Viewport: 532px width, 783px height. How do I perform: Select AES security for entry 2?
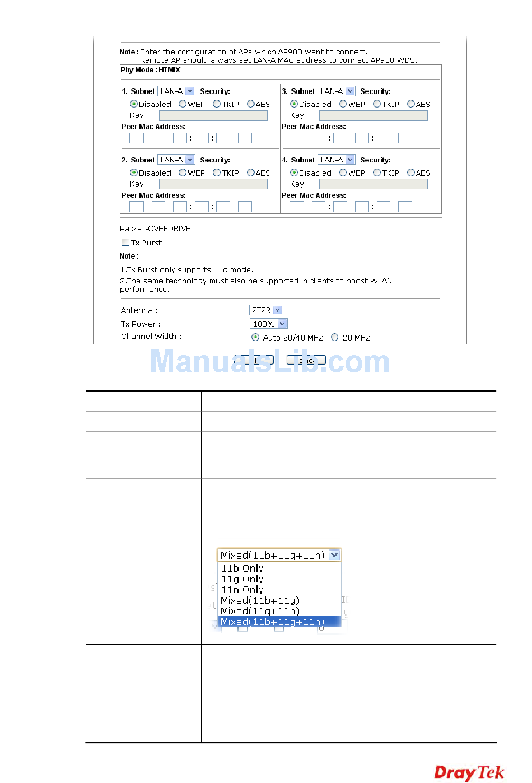point(251,173)
